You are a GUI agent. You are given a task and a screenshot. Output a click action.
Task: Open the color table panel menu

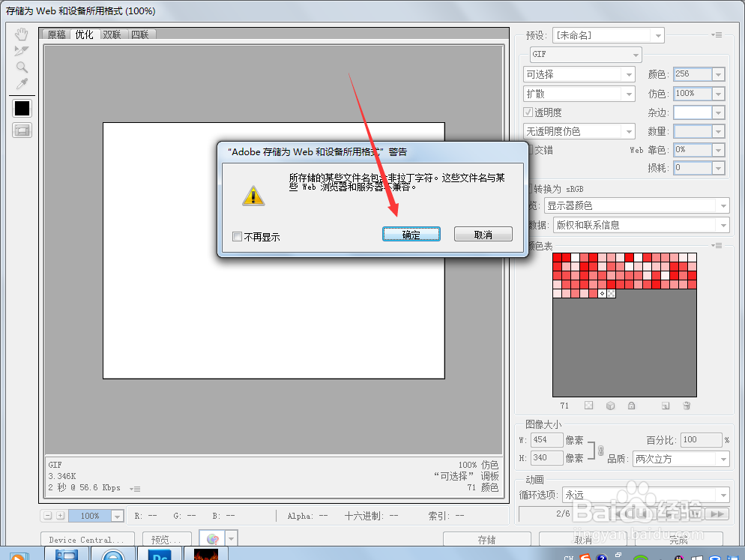point(717,246)
